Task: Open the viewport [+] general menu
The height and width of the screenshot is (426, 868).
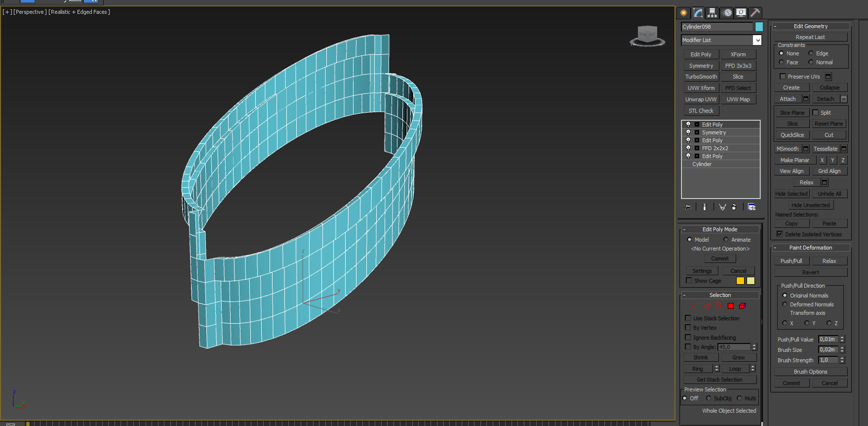Action: pos(7,12)
